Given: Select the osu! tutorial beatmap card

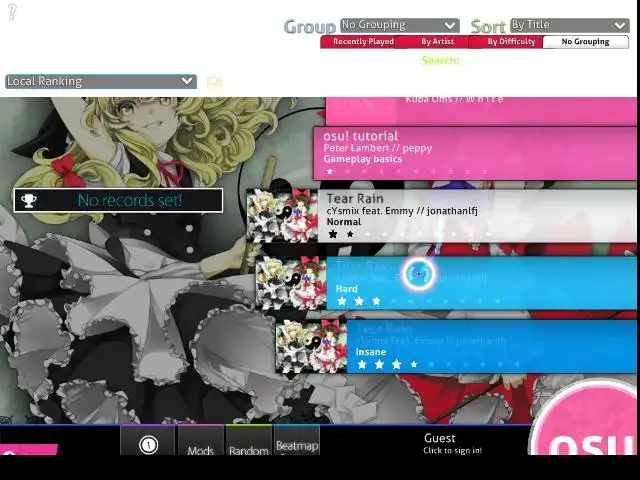Looking at the screenshot, I should (x=475, y=153).
